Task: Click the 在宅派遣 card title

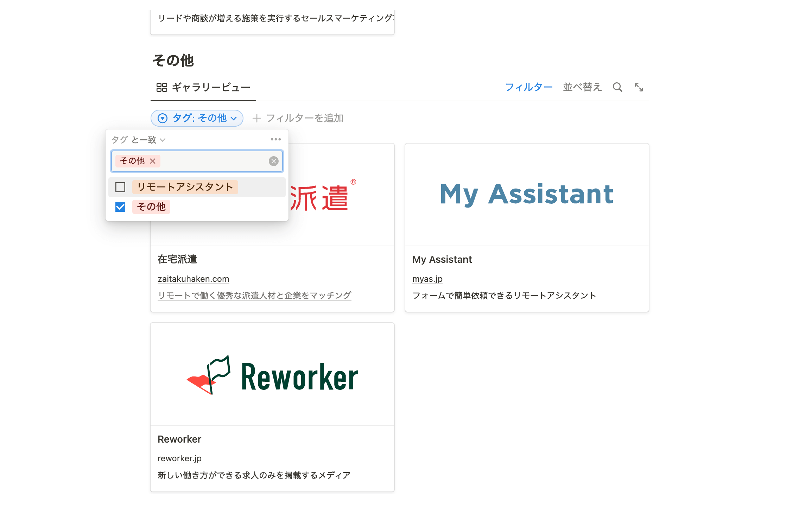Action: [x=177, y=260]
